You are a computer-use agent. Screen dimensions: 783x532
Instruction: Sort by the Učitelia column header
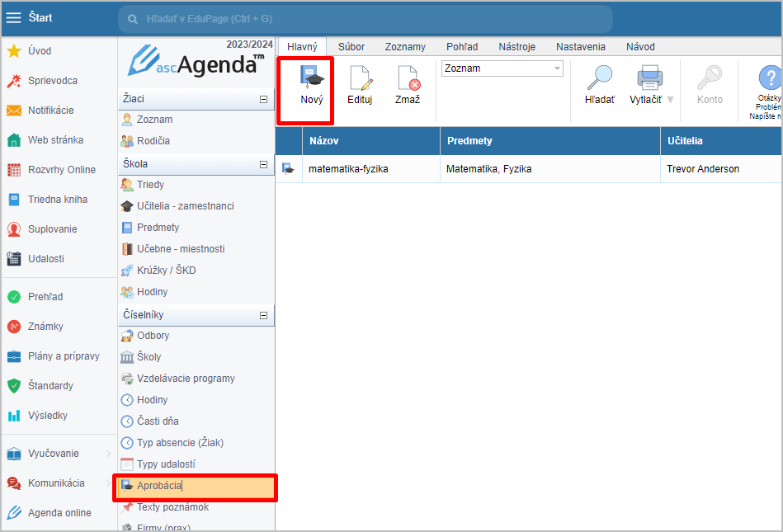click(x=721, y=141)
